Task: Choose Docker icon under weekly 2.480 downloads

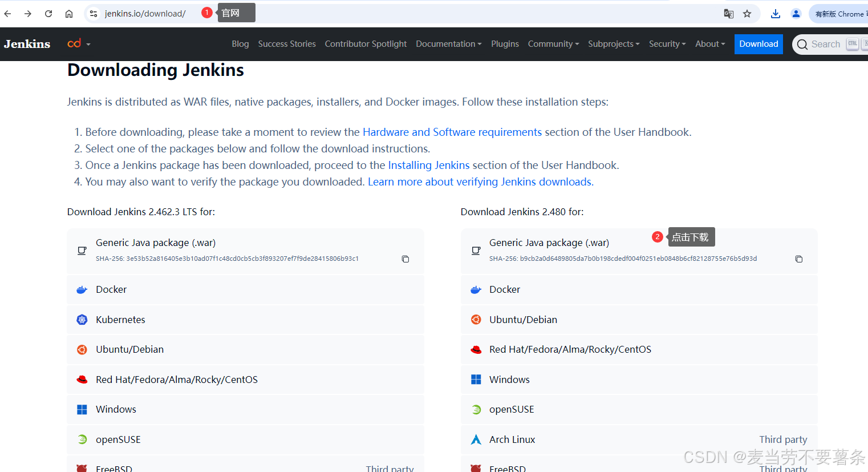Action: [x=476, y=289]
